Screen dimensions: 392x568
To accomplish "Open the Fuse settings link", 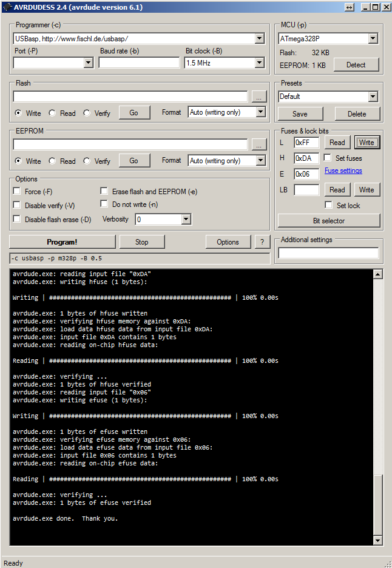I will (x=343, y=171).
